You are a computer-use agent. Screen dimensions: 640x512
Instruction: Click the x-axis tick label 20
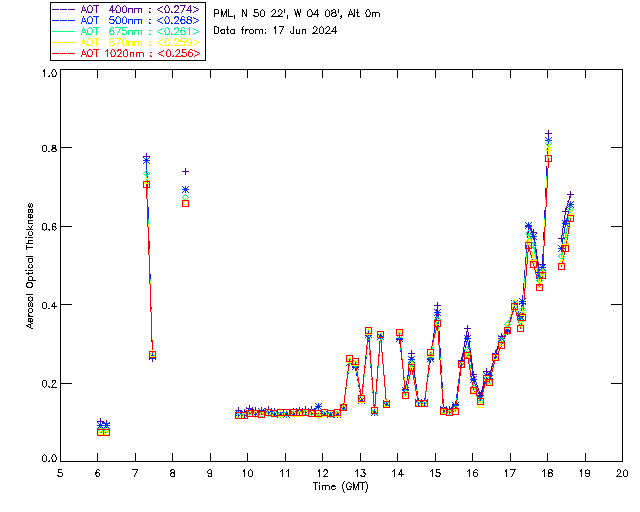coord(622,473)
